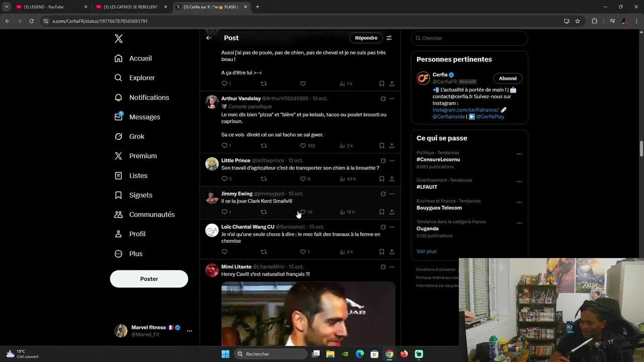Bookmark Jimmy Ewing's reply
Viewport: 644px width, 362px height.
click(x=382, y=212)
